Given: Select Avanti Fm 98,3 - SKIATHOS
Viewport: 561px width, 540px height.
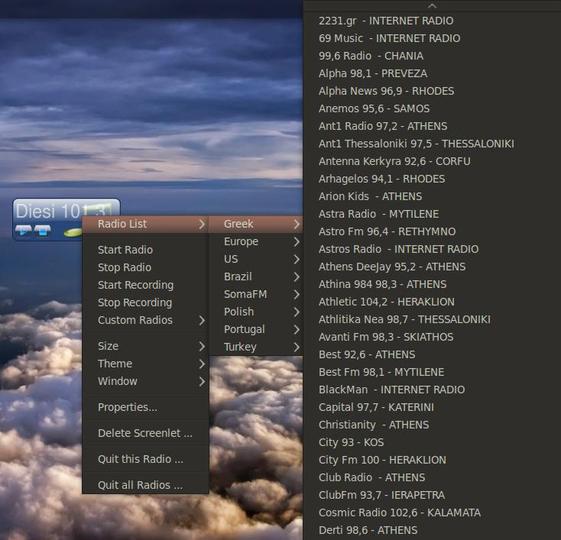Looking at the screenshot, I should click(x=432, y=337).
